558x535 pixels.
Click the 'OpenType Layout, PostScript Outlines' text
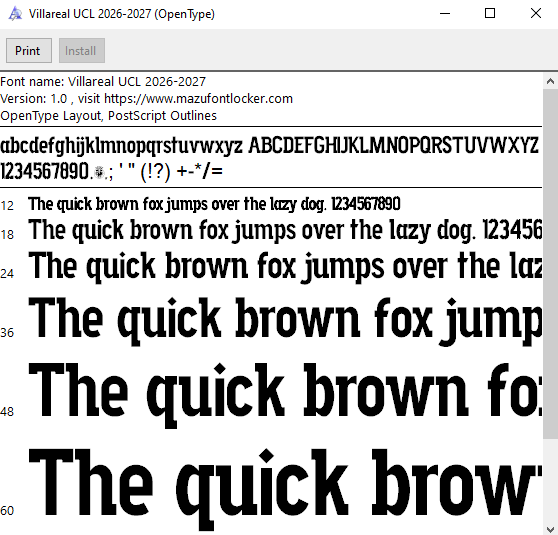(109, 116)
